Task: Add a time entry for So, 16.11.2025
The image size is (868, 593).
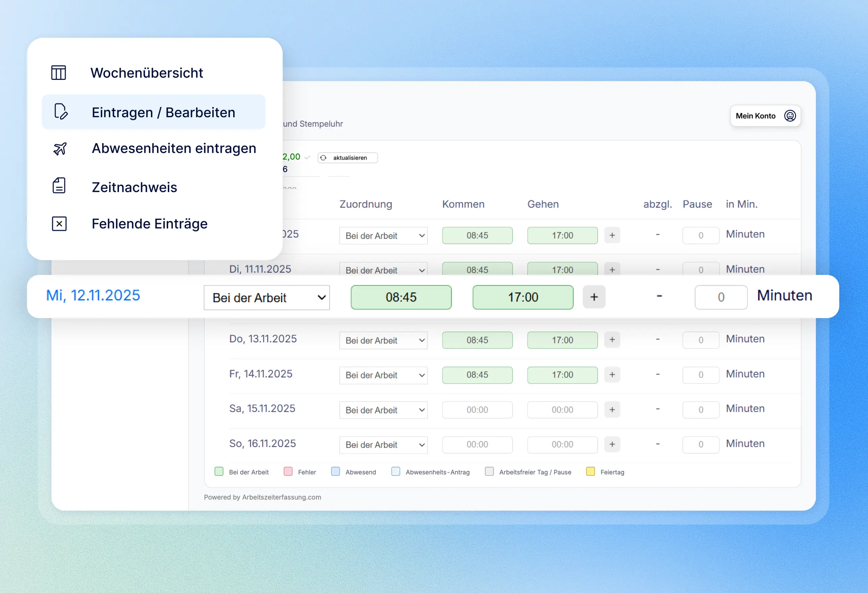Action: 612,444
